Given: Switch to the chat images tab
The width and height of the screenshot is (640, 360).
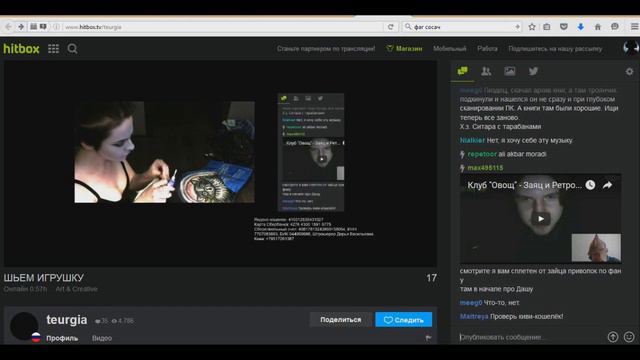Looking at the screenshot, I should point(509,71).
